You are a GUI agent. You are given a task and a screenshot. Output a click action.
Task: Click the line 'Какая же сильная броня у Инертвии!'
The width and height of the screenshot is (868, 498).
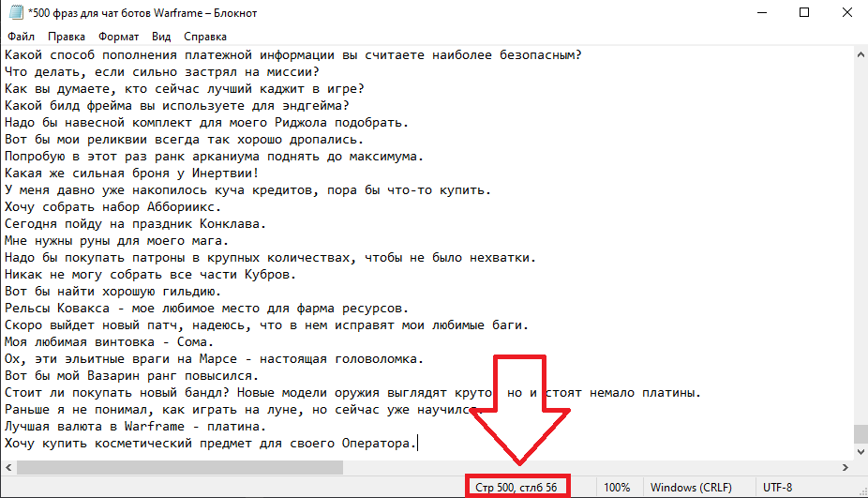132,174
